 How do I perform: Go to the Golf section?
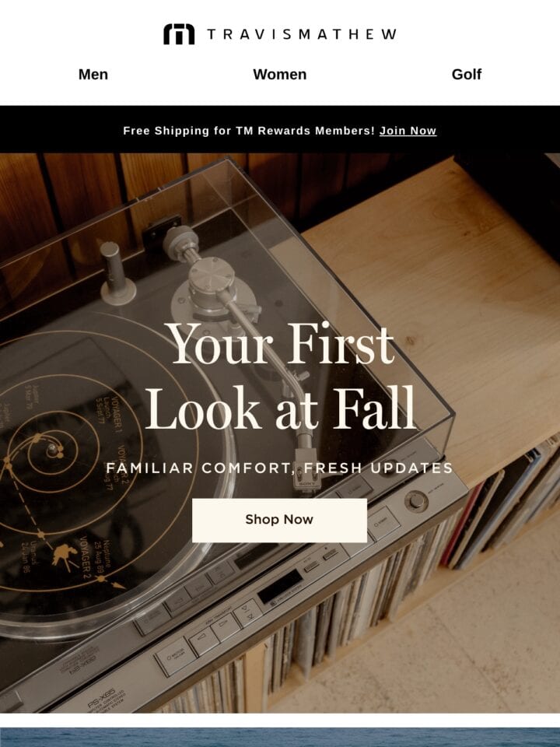tap(466, 75)
